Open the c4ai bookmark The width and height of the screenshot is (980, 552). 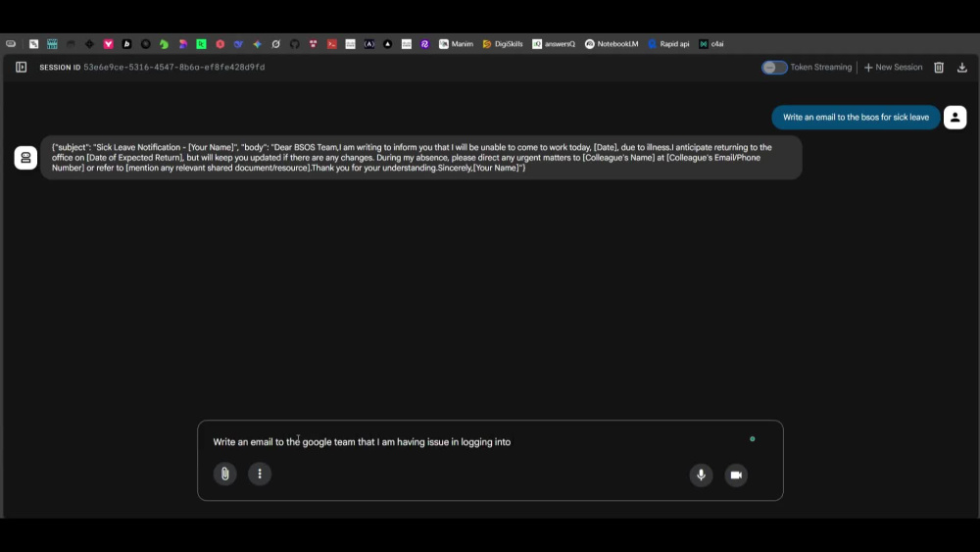click(711, 44)
